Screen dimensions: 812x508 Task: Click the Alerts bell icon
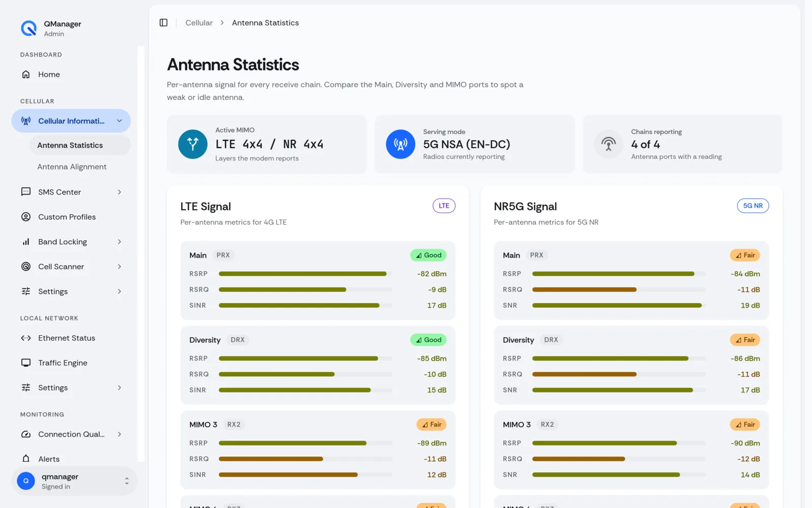26,459
